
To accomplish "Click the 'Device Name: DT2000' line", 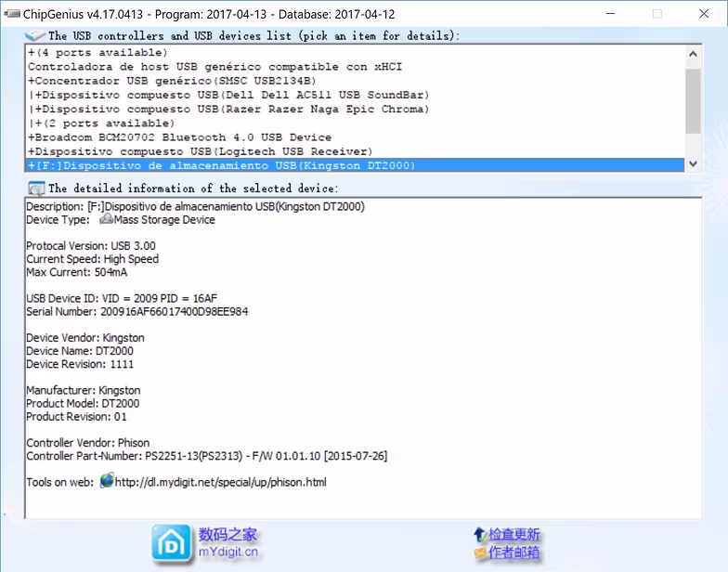I will 80,351.
